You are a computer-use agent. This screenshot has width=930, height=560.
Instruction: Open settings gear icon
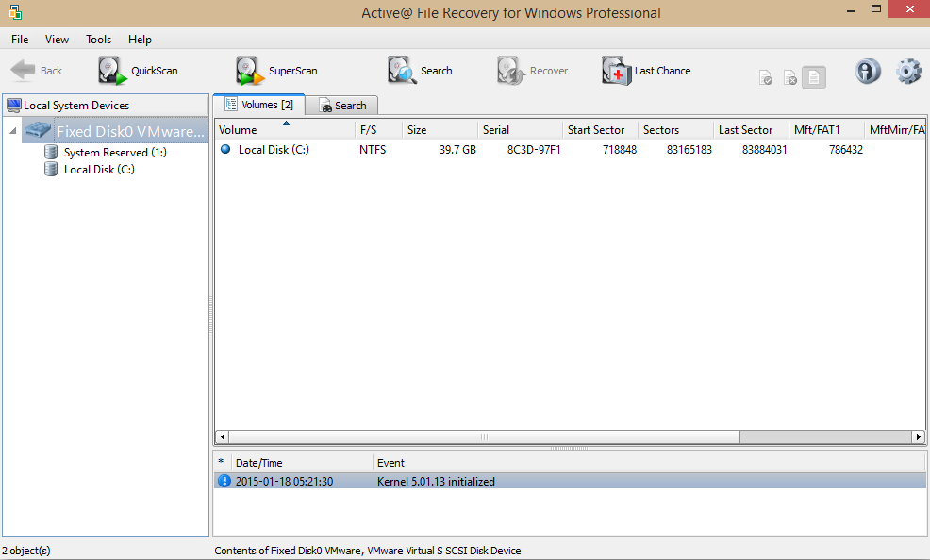click(908, 71)
